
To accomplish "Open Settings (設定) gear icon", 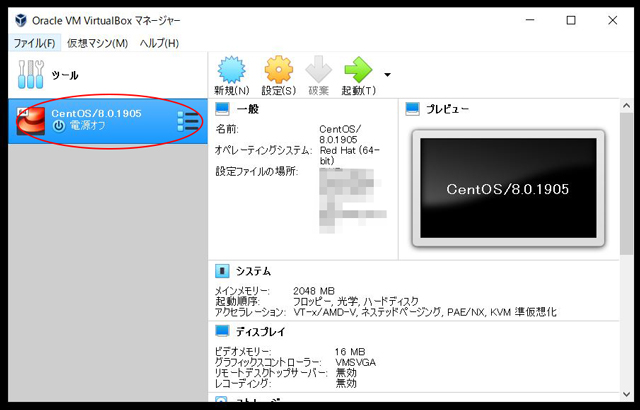I will (279, 70).
